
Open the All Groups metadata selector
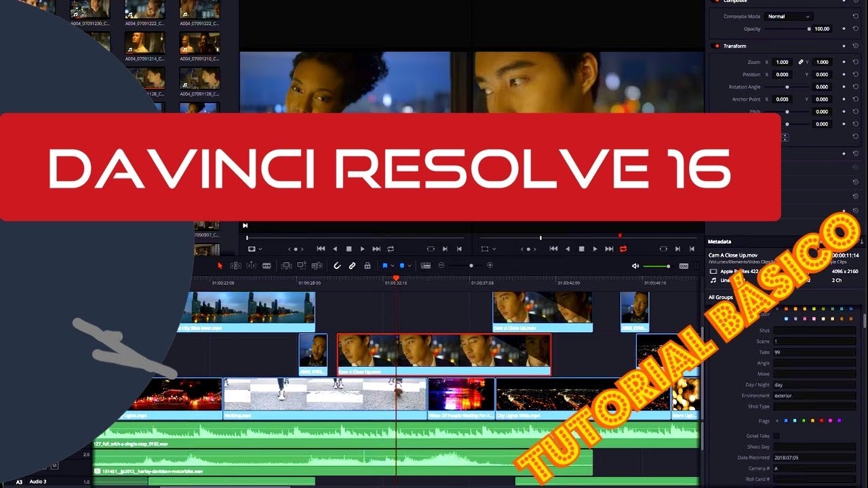[721, 298]
